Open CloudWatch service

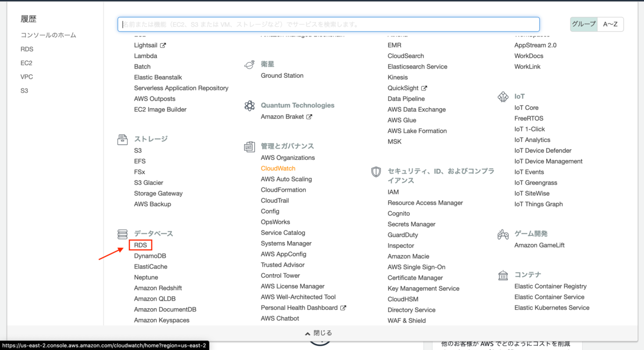tap(278, 168)
